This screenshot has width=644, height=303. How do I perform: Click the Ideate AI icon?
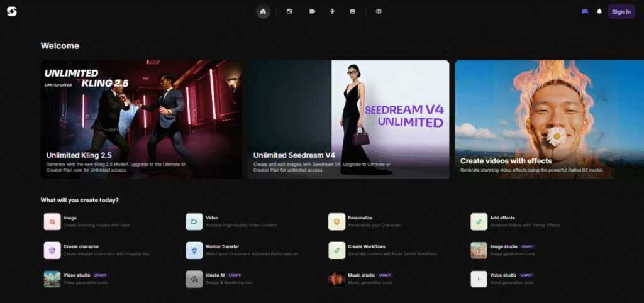coord(194,278)
